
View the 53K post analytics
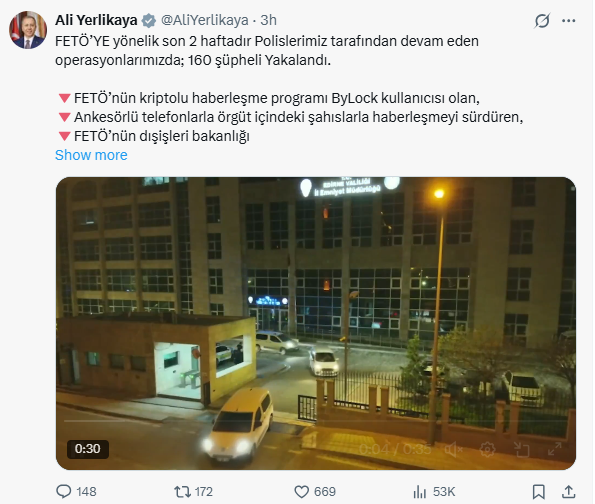[434, 492]
